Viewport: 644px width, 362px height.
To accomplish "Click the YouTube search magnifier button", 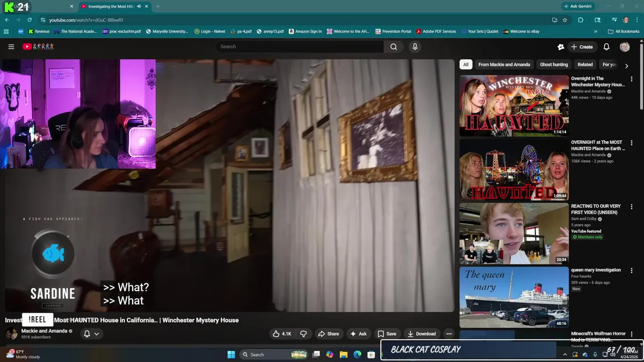I will [393, 47].
